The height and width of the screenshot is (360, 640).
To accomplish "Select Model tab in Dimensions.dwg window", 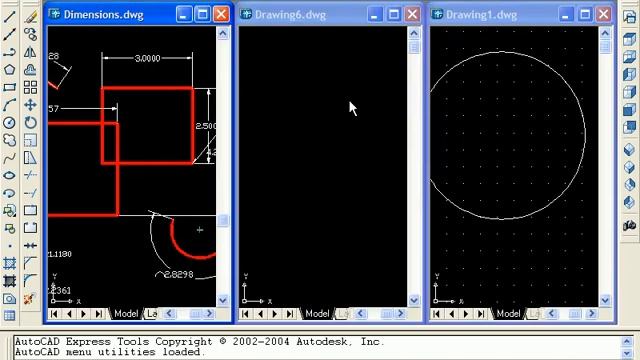I will pos(126,313).
